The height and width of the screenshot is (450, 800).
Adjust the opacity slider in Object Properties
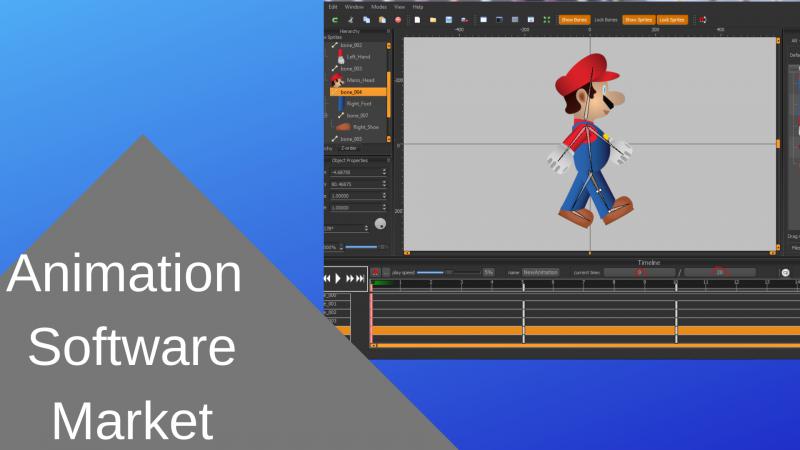click(x=361, y=247)
